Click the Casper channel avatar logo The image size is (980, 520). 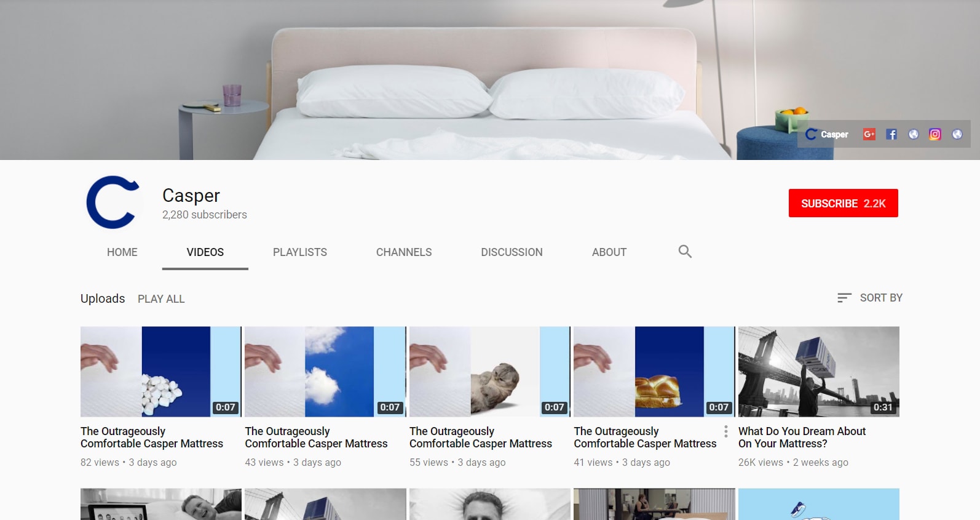tap(113, 202)
